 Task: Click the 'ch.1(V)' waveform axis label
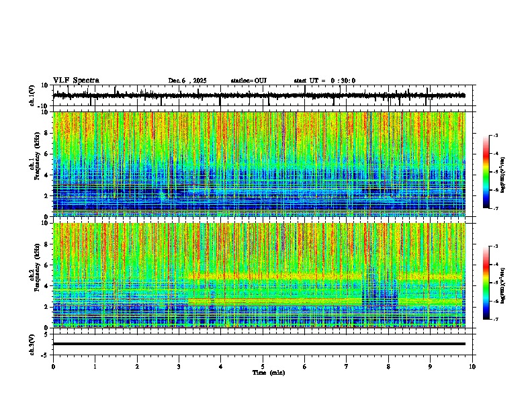click(x=32, y=95)
